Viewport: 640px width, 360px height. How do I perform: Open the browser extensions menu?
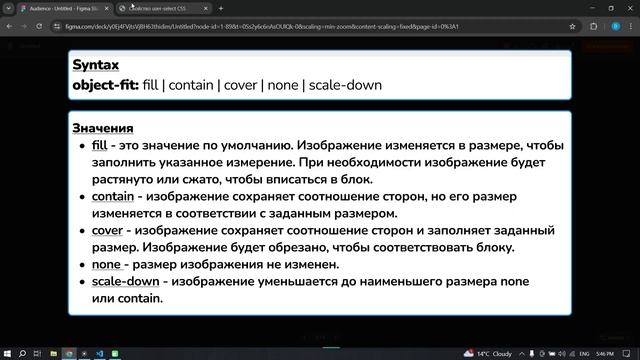(x=593, y=27)
